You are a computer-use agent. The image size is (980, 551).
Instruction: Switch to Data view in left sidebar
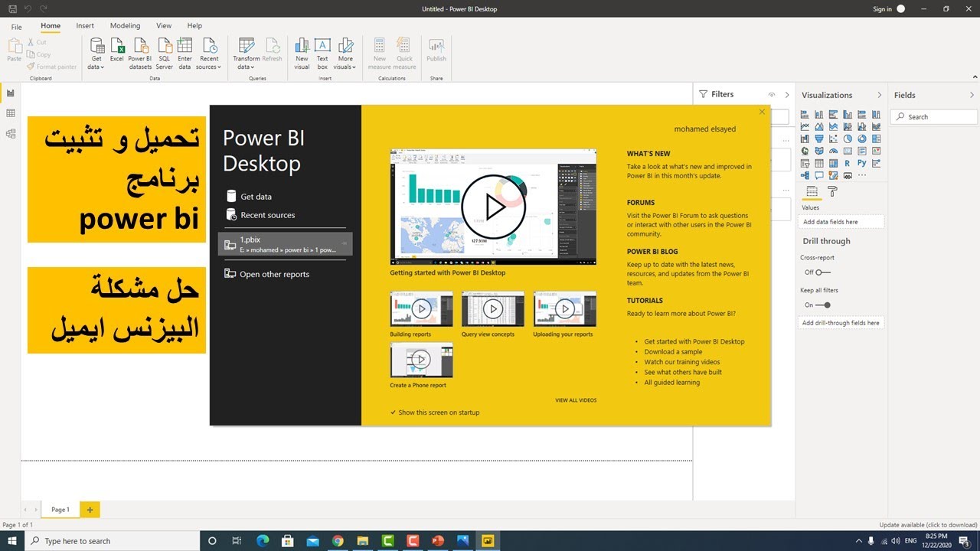click(10, 113)
